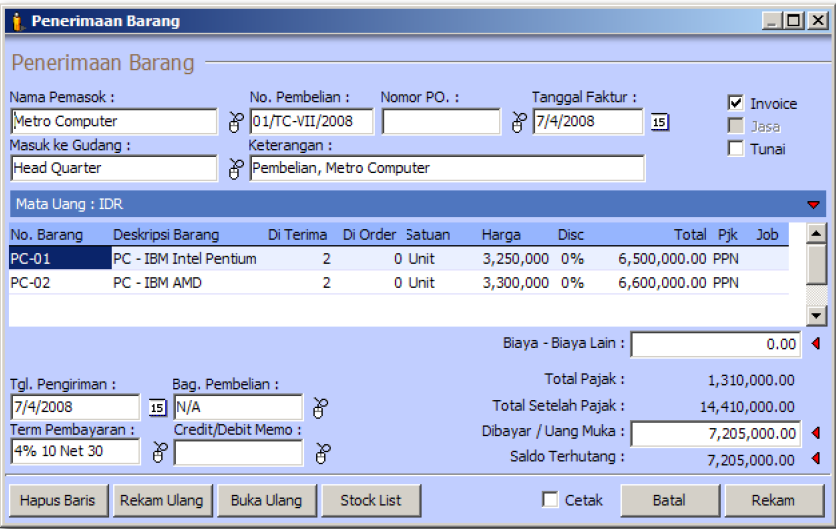Open the Stock List button

pos(371,500)
